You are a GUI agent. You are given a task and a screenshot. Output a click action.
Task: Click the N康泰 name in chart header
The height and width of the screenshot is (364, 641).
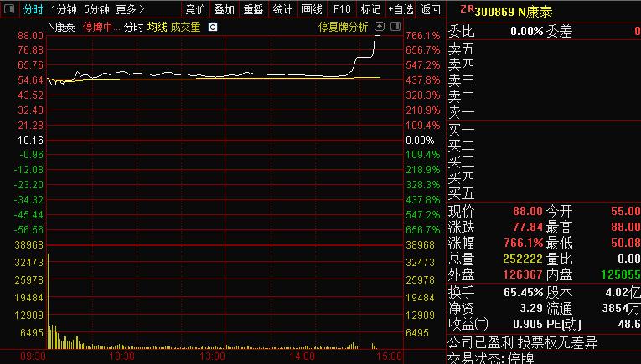pyautogui.click(x=61, y=28)
